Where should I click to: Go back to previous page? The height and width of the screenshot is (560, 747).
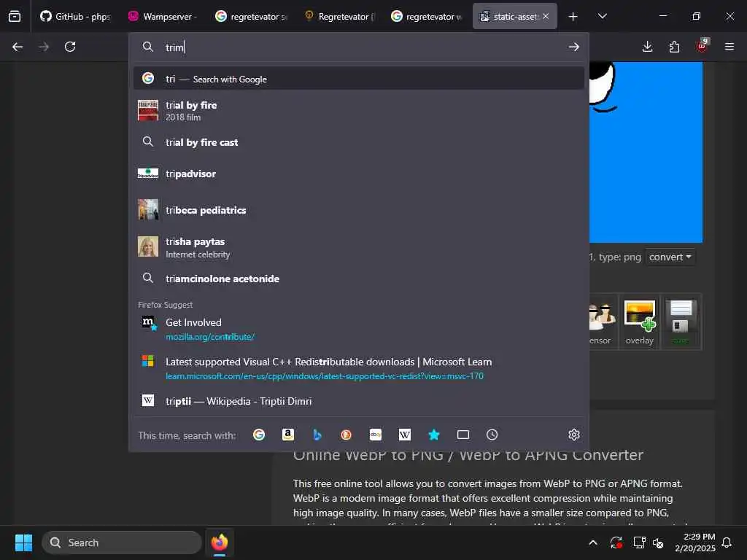point(18,47)
